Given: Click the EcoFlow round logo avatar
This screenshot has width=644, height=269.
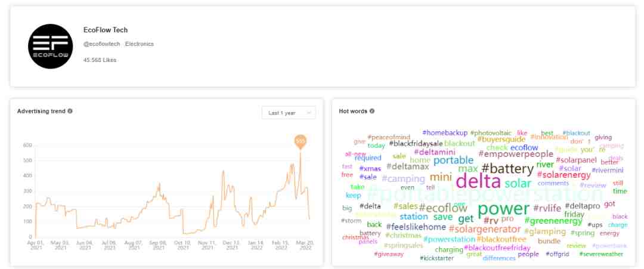Looking at the screenshot, I should pos(50,46).
